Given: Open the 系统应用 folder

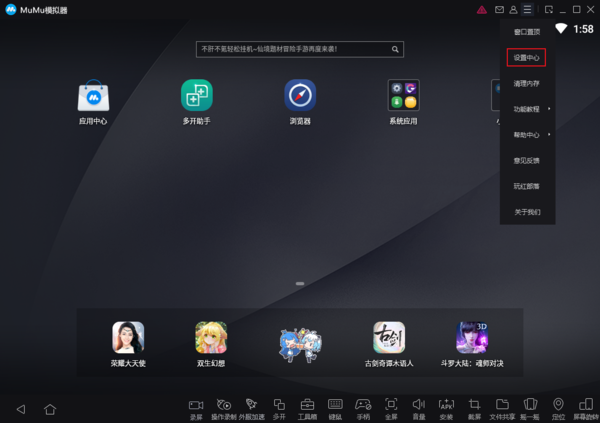Looking at the screenshot, I should [x=403, y=97].
